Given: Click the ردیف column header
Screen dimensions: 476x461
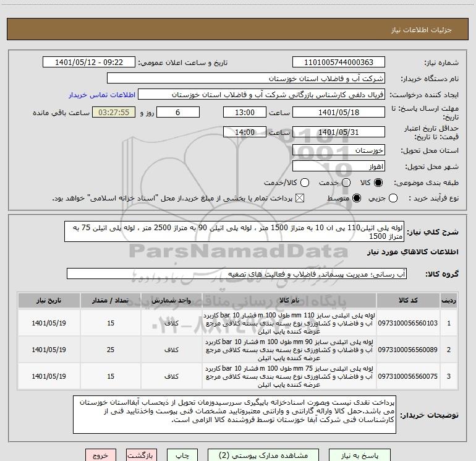Looking at the screenshot, I should tap(448, 300).
